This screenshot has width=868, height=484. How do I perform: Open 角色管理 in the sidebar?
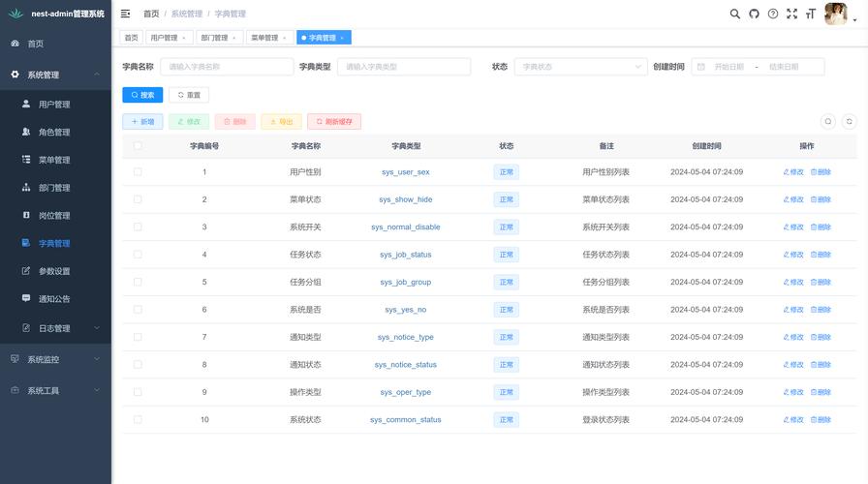click(55, 133)
